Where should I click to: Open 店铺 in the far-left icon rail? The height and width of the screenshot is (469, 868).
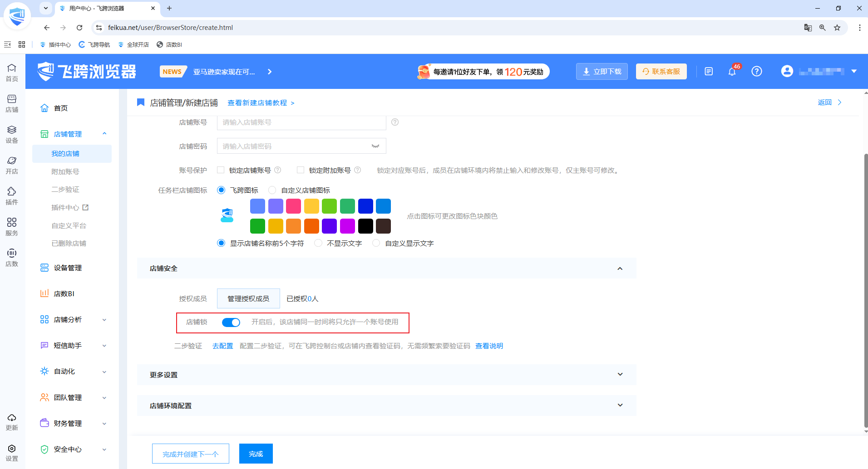coord(12,103)
